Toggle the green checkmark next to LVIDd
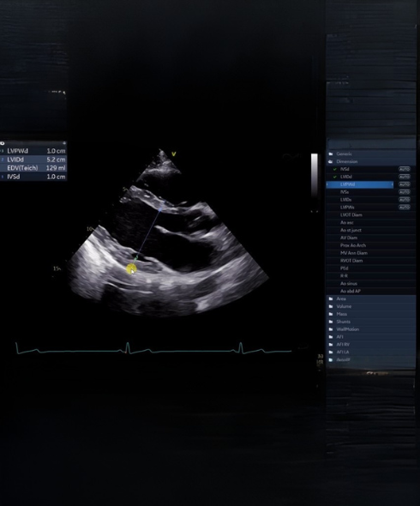 click(x=335, y=177)
